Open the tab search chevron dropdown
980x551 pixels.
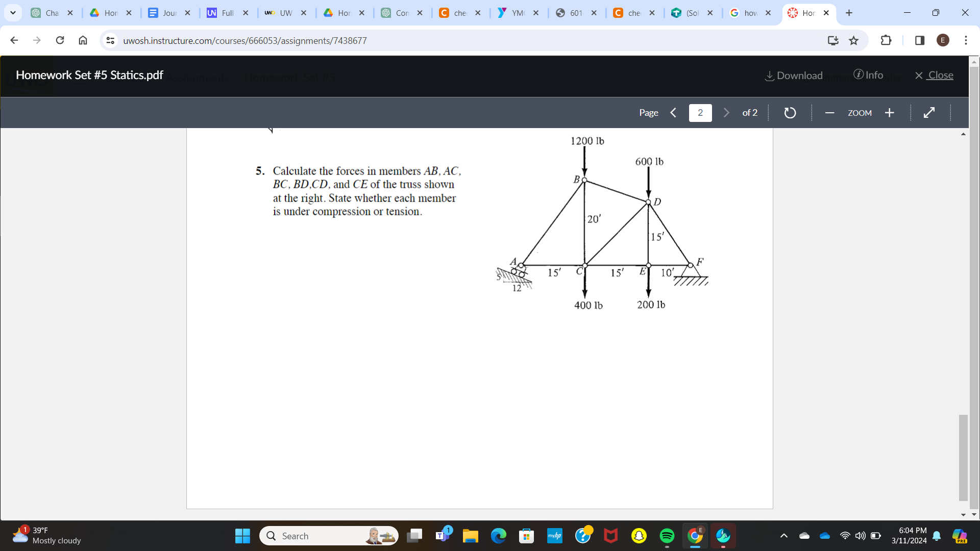(13, 13)
